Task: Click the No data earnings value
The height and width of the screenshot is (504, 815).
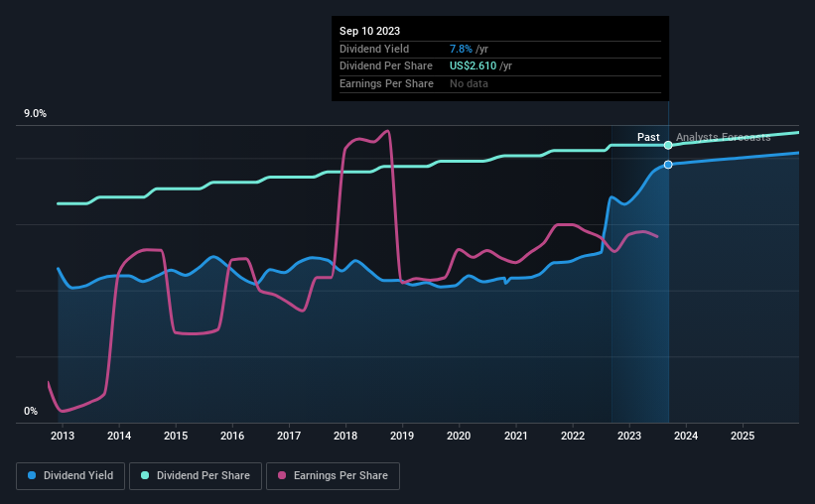Action: pyautogui.click(x=469, y=83)
